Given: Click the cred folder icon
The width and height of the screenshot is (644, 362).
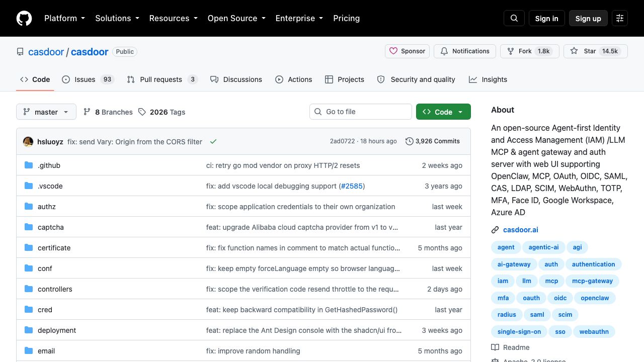Looking at the screenshot, I should (x=29, y=310).
